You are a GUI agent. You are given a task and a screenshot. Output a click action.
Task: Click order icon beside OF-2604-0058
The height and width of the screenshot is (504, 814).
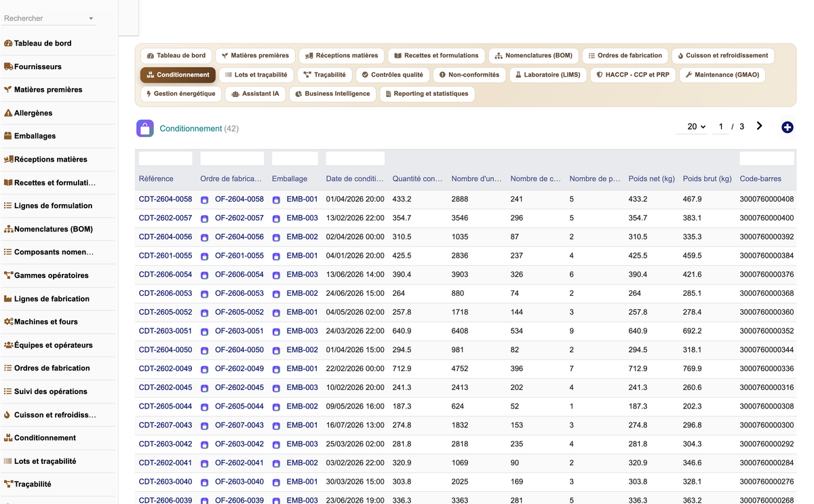pos(205,200)
